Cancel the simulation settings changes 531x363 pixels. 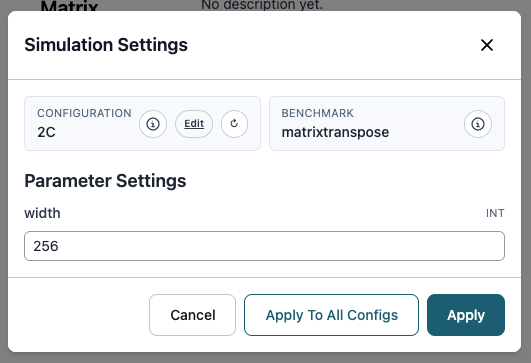click(192, 315)
